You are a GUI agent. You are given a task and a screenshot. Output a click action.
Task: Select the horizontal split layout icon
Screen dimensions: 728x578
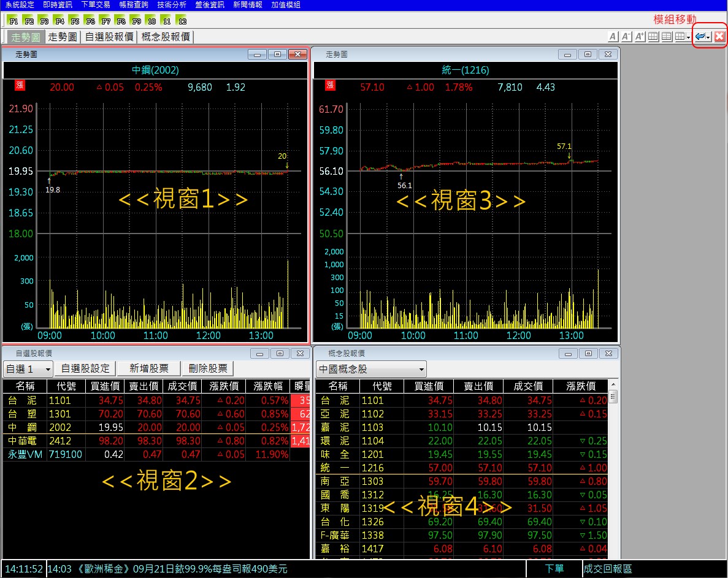(666, 36)
